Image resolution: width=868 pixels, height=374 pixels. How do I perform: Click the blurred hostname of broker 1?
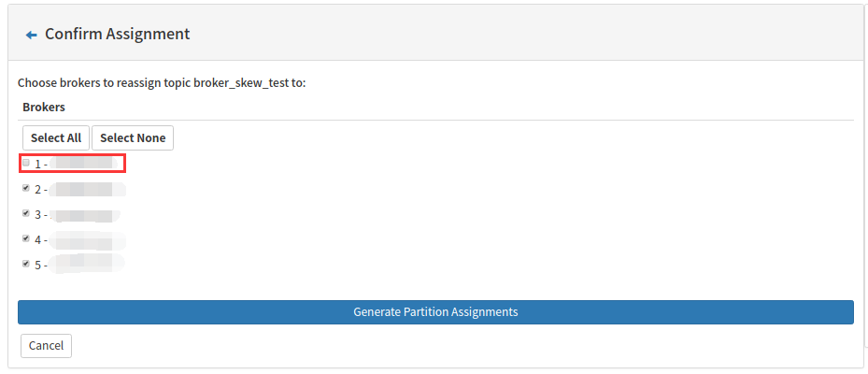(x=87, y=164)
